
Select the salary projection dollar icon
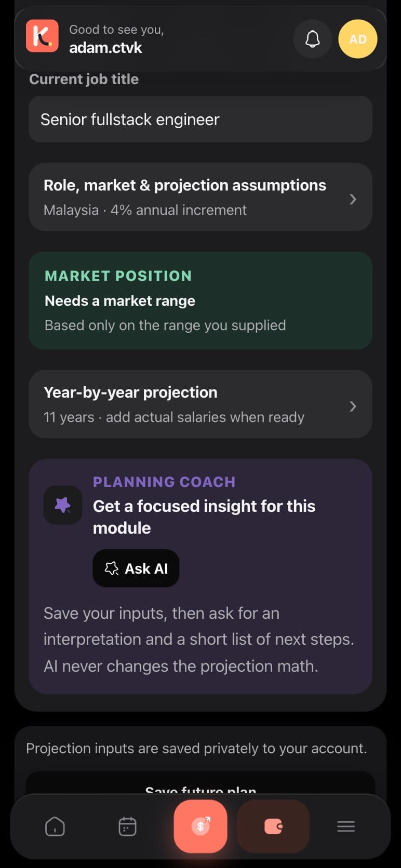(200, 826)
